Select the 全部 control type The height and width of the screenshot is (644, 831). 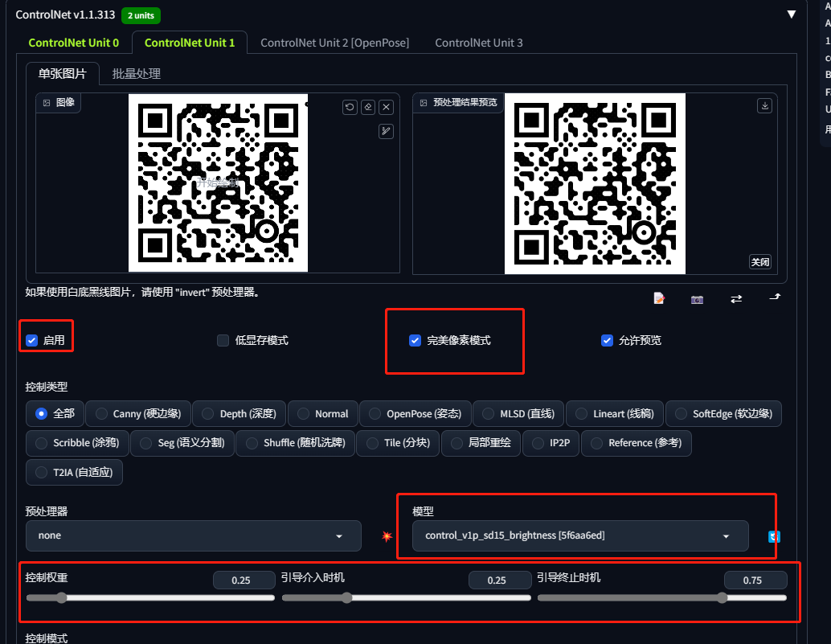[55, 413]
